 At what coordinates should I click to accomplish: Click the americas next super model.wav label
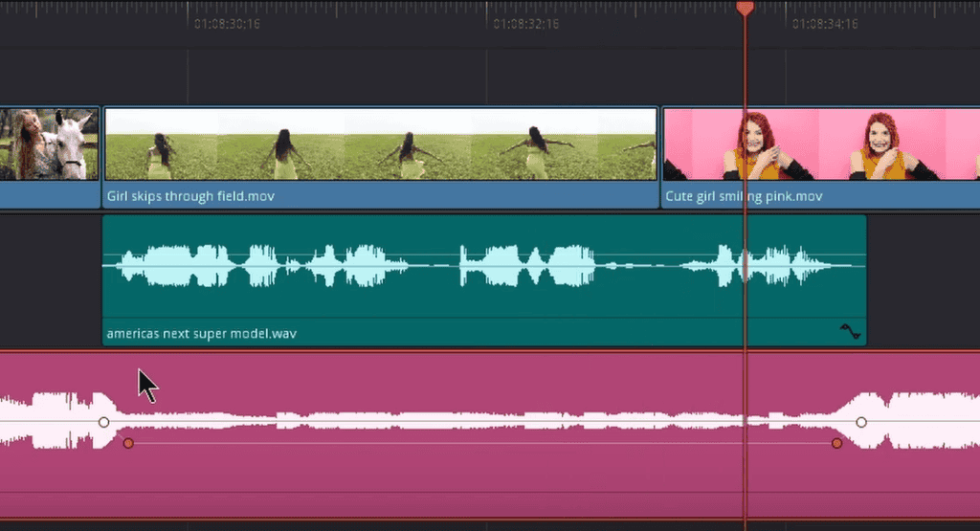tap(201, 334)
